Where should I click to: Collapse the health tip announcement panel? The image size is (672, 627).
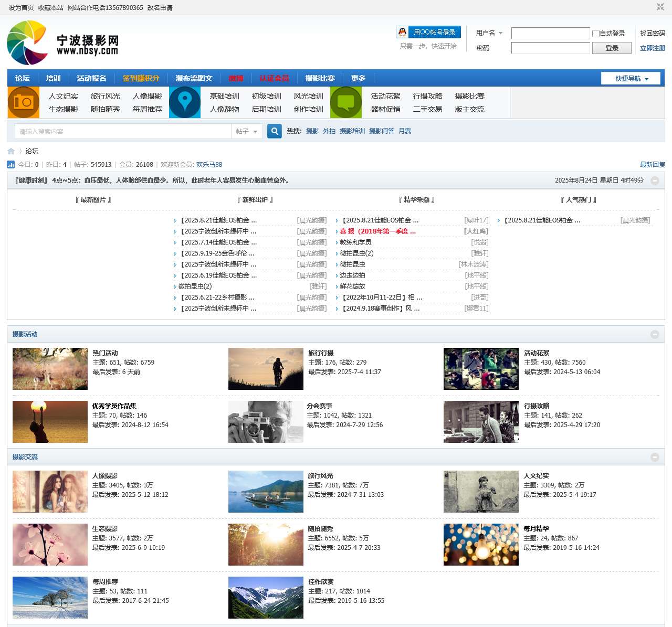pyautogui.click(x=655, y=180)
